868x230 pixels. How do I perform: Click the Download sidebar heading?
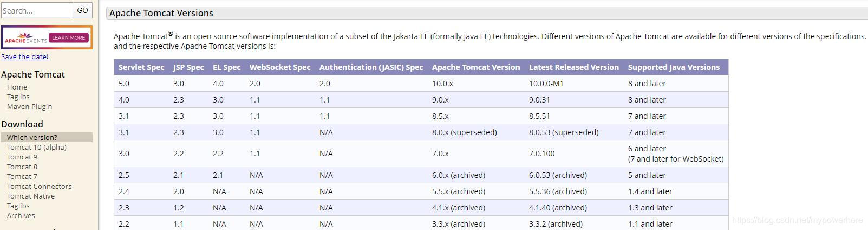(x=22, y=124)
